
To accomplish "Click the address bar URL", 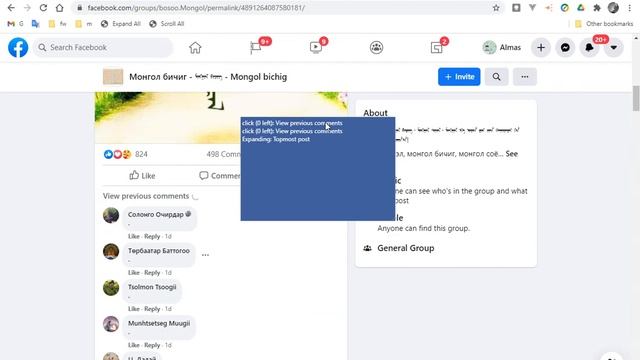I will [196, 8].
